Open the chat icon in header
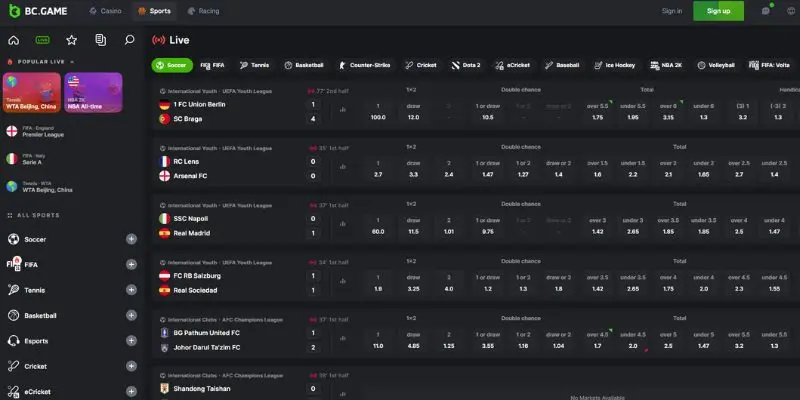 (765, 11)
